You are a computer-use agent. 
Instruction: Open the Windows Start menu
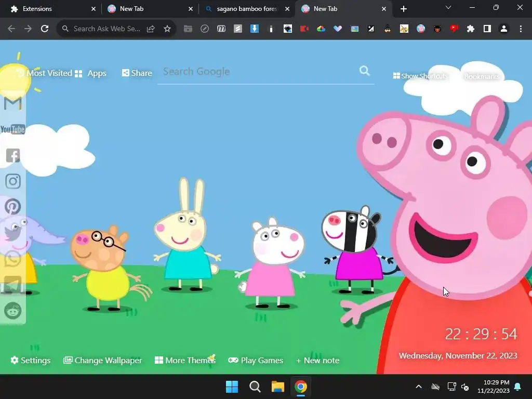pyautogui.click(x=232, y=387)
